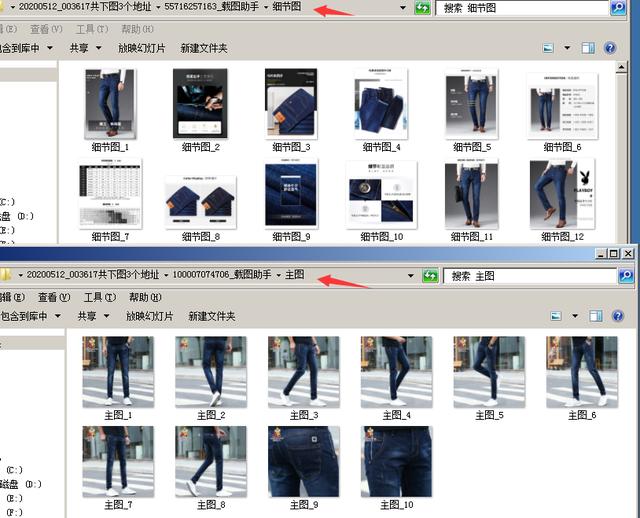Select thumbnail 主图_2

[x=211, y=372]
